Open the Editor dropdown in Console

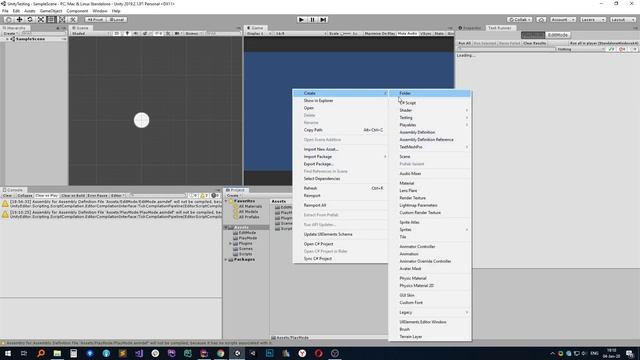(x=118, y=196)
